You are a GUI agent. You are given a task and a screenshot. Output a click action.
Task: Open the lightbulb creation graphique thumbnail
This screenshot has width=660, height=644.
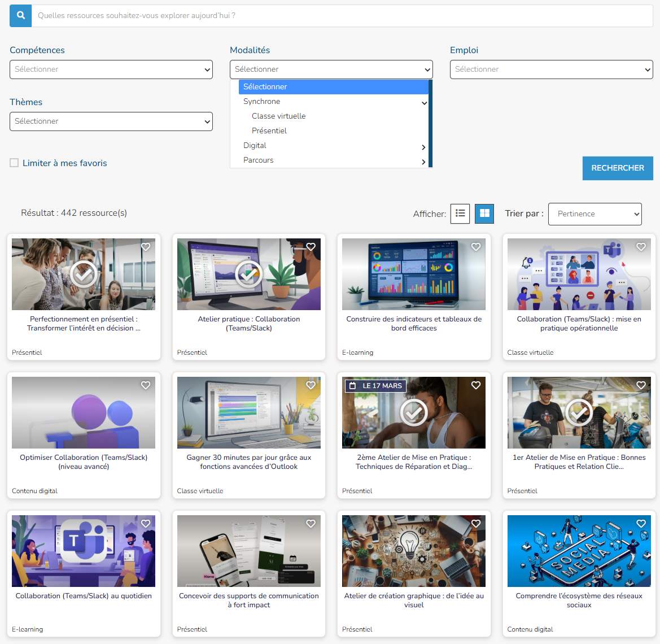[414, 551]
